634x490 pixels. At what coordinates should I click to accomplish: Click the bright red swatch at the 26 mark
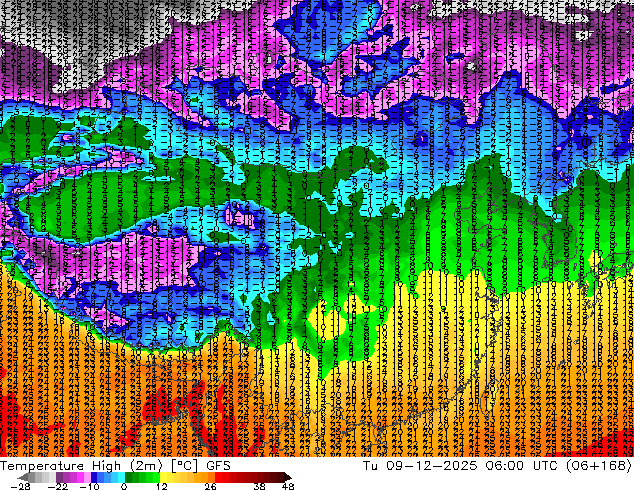click(x=218, y=477)
